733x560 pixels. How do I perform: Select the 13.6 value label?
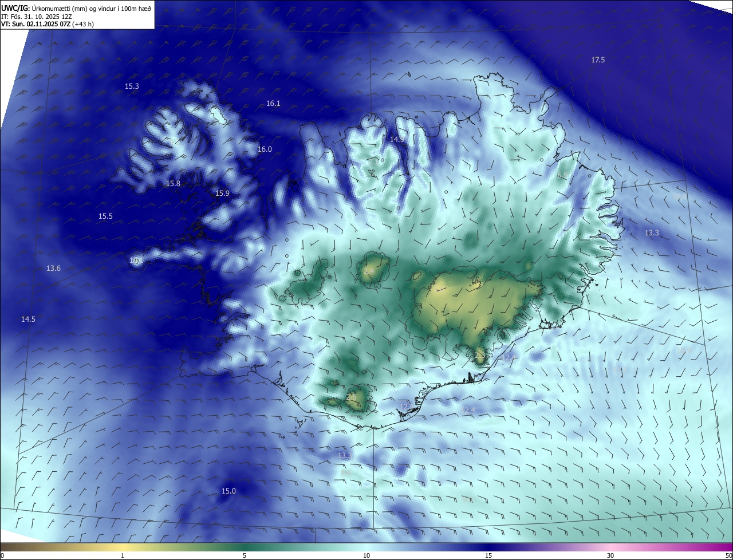[x=53, y=269]
